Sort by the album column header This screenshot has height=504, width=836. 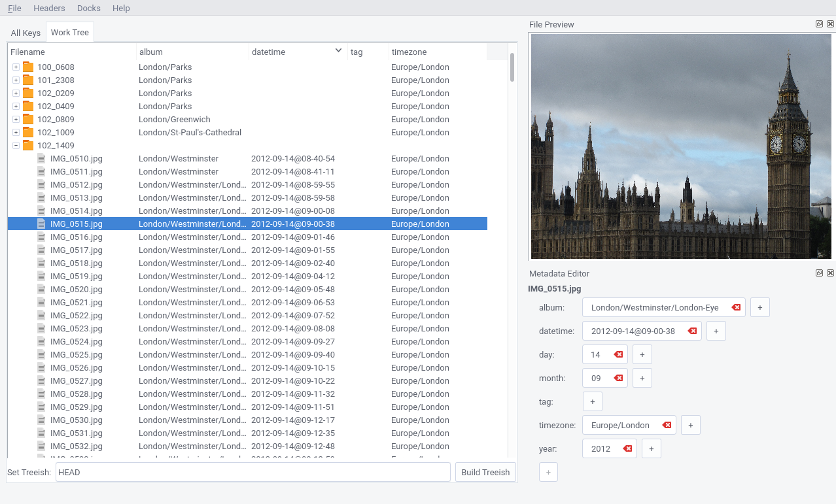pyautogui.click(x=193, y=52)
